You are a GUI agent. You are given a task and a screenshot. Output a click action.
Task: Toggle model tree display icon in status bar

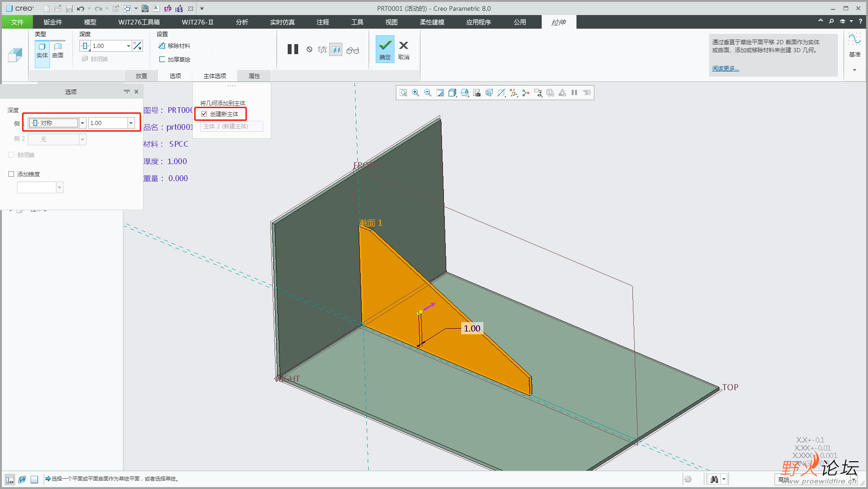[x=9, y=480]
